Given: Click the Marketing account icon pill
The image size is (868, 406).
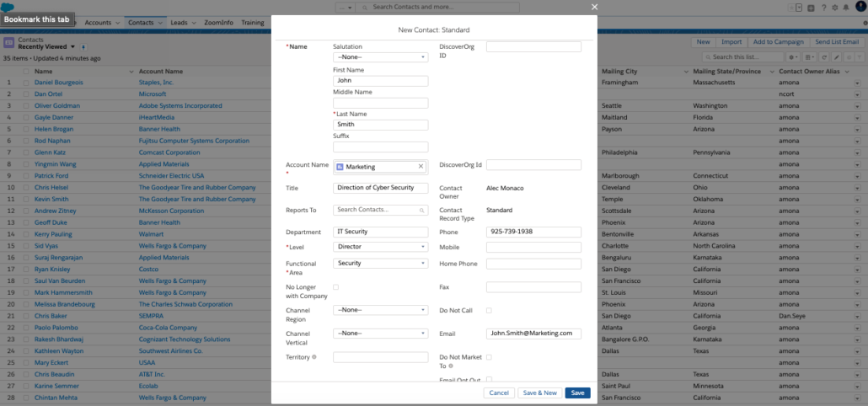Looking at the screenshot, I should click(340, 167).
